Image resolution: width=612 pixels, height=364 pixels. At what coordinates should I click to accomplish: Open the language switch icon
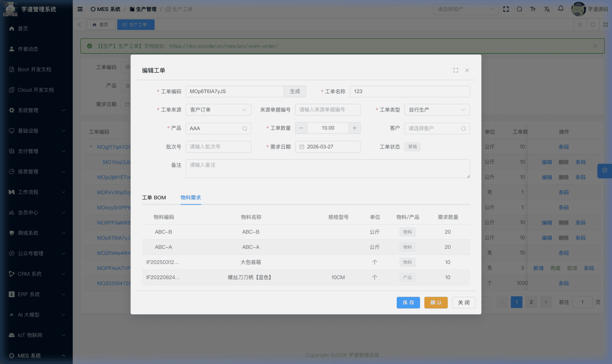click(547, 9)
